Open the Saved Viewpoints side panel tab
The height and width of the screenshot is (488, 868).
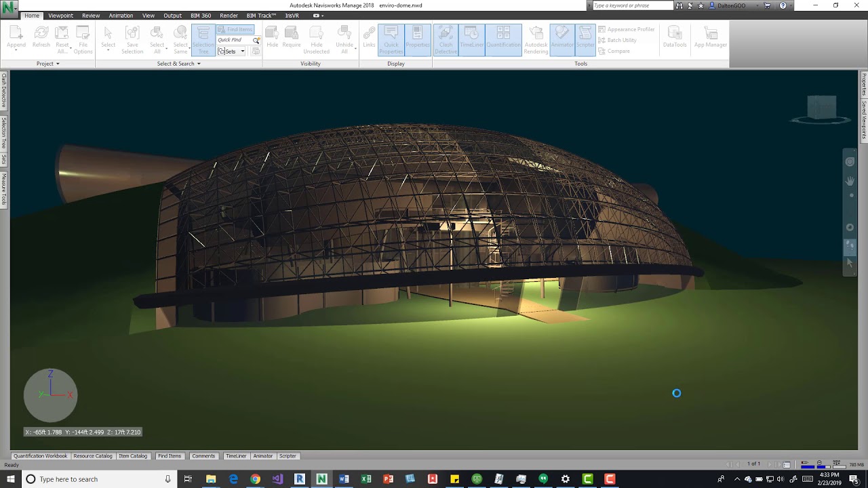(x=864, y=119)
